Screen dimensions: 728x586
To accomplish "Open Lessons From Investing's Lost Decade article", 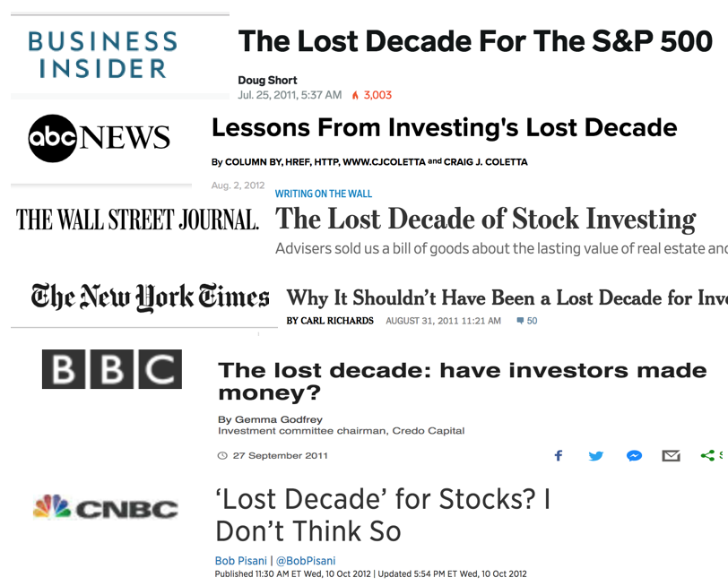I will coord(445,127).
